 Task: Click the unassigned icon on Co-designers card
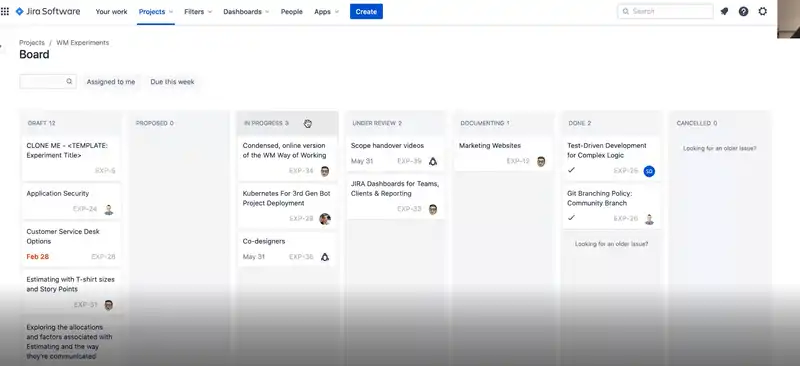pyautogui.click(x=325, y=257)
